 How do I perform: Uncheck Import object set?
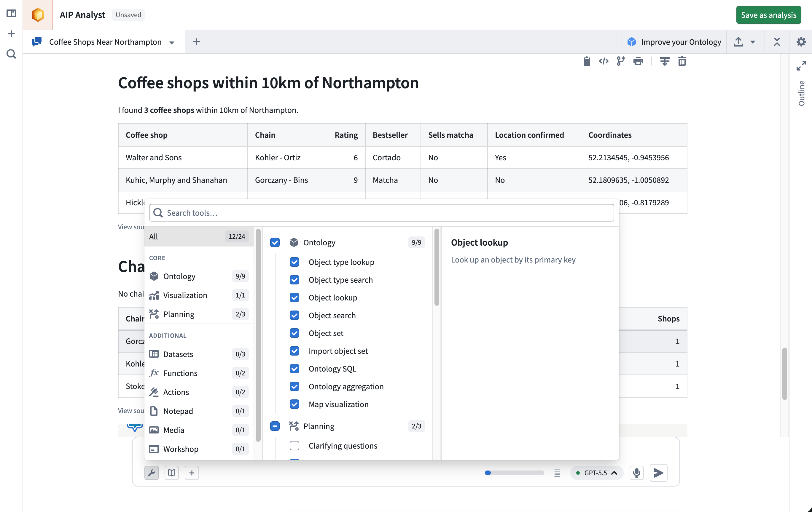[x=294, y=351]
